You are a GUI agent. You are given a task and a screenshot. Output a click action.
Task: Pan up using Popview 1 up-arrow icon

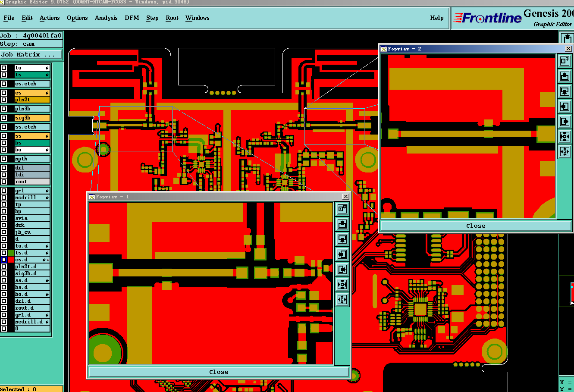[342, 224]
